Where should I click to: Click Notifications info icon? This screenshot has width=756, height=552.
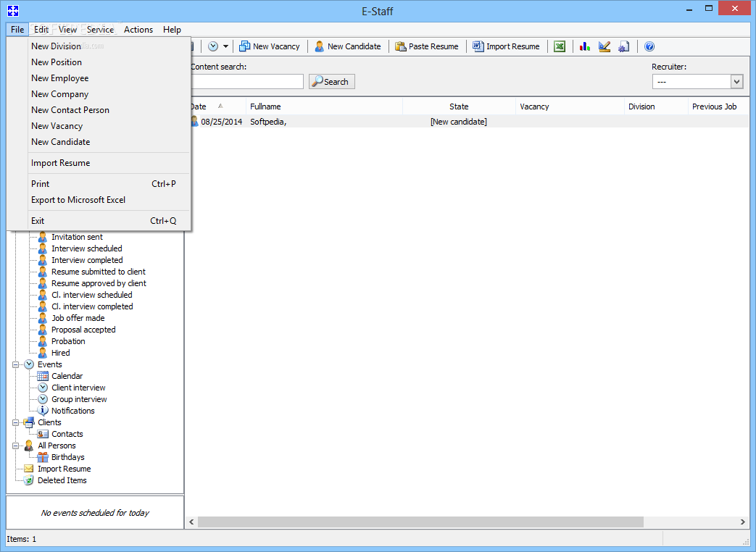pos(43,411)
